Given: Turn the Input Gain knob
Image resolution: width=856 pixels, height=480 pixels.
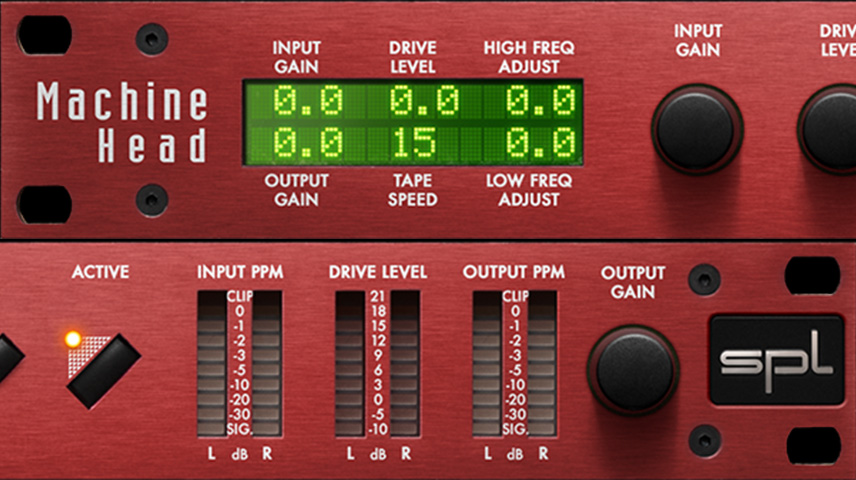Looking at the screenshot, I should pos(697,129).
